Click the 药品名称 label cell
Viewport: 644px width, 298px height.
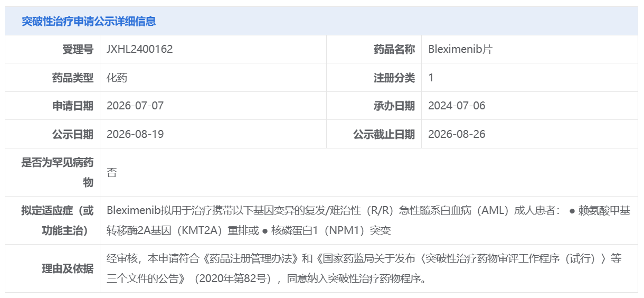[374, 49]
